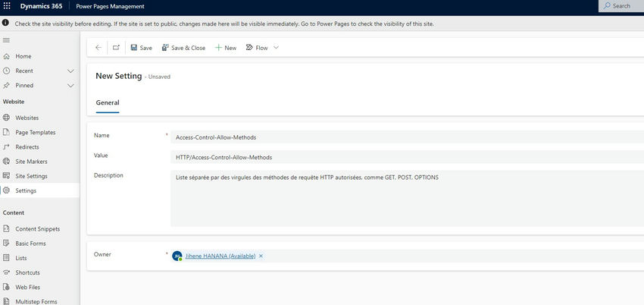Click the Save button label

click(x=145, y=48)
